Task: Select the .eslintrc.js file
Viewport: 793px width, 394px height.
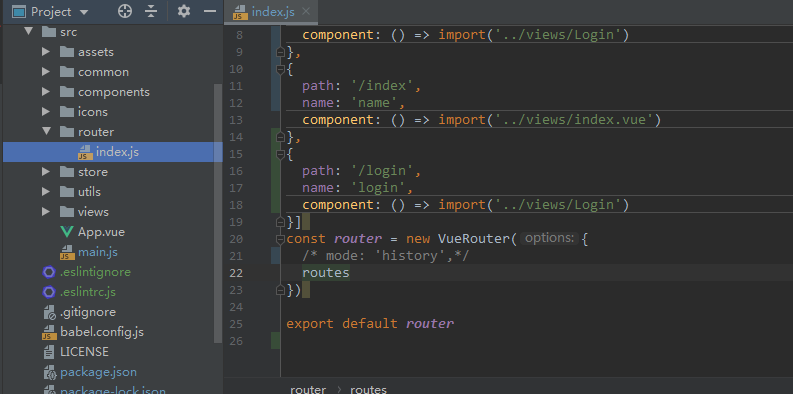Action: (x=88, y=292)
